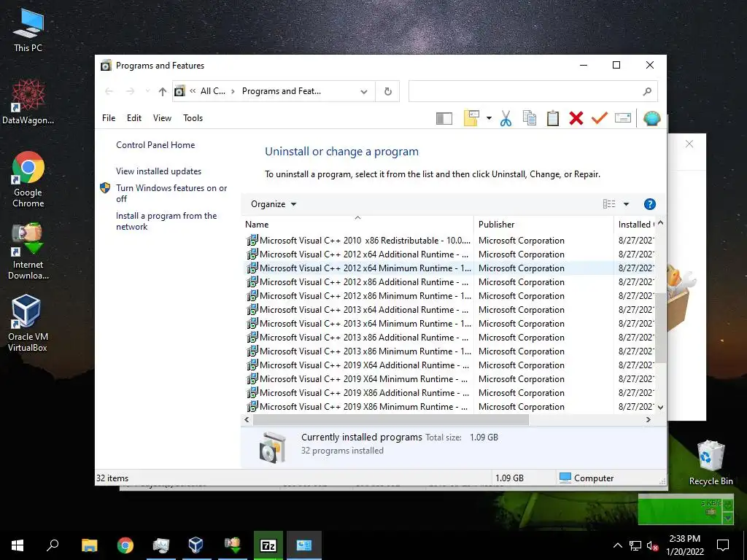Screen dimensions: 747x560
Task: Open This PC desktop icon
Action: 28,30
